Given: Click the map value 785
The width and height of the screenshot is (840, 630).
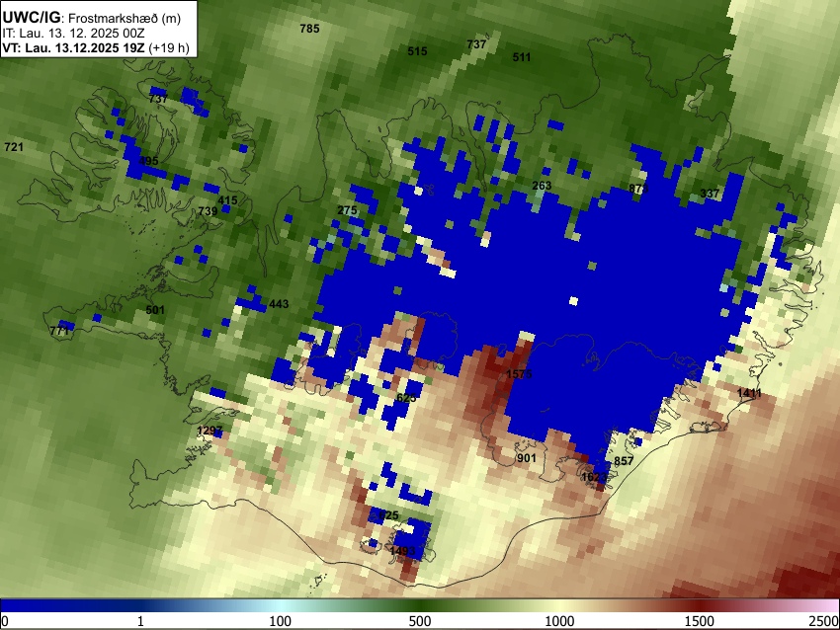Looking at the screenshot, I should pos(309,29).
